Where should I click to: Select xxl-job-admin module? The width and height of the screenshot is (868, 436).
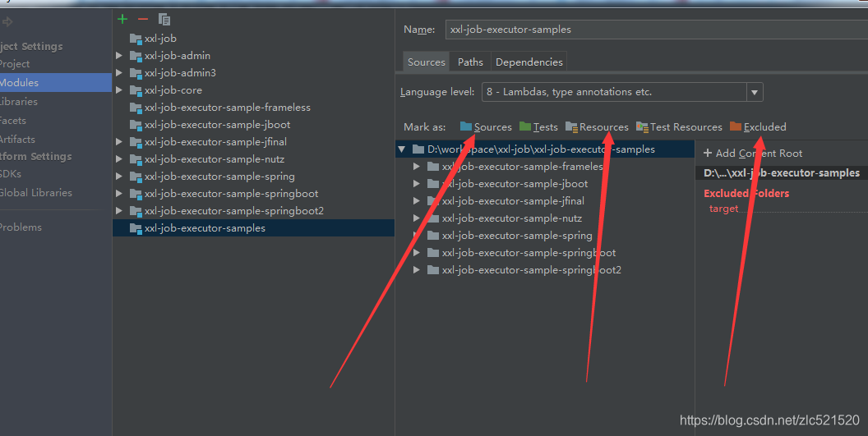178,55
